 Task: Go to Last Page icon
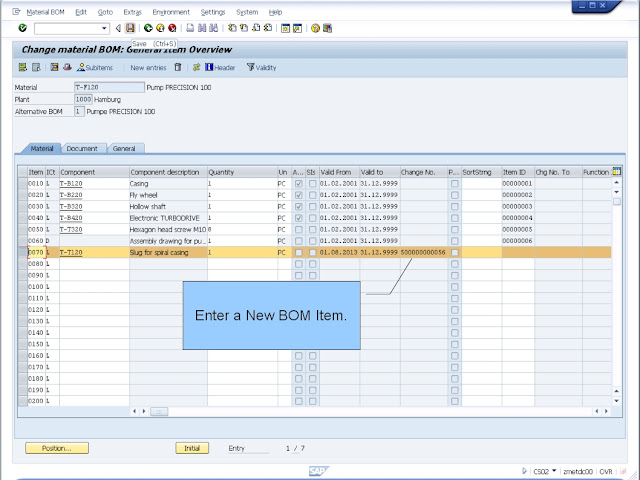pos(268,28)
